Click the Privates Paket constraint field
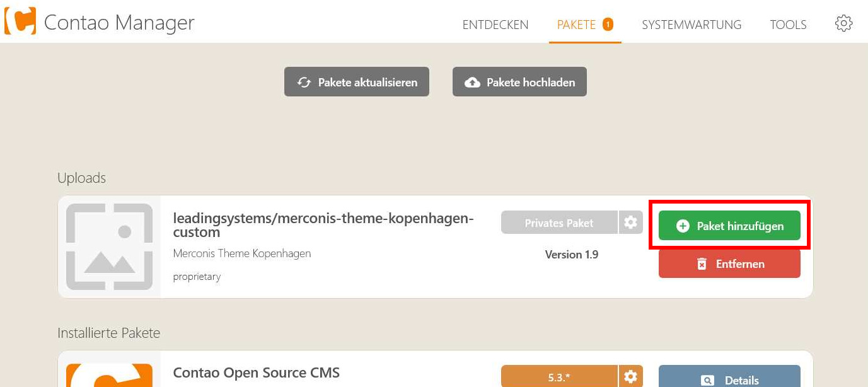 (559, 222)
